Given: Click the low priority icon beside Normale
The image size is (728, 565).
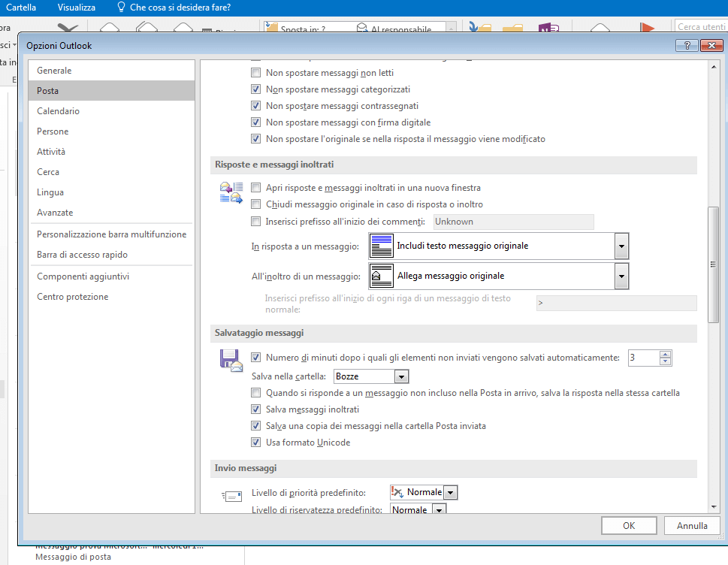Looking at the screenshot, I should coord(397,492).
